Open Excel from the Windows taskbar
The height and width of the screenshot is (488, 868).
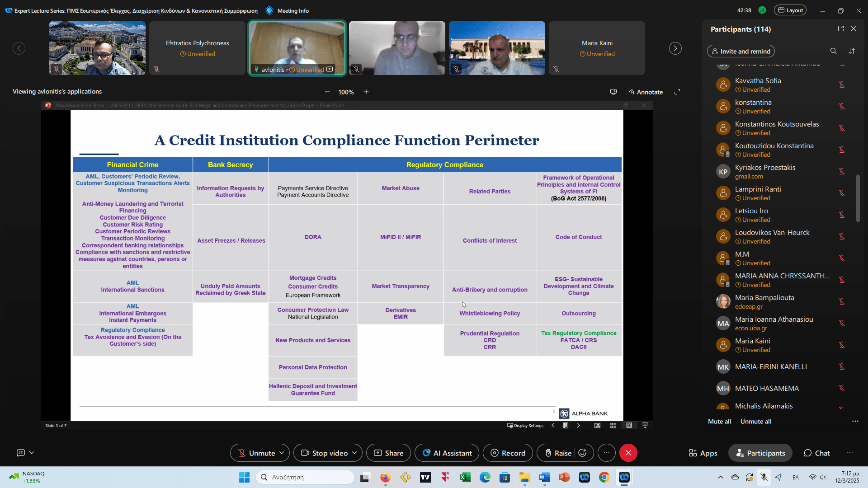click(x=465, y=477)
